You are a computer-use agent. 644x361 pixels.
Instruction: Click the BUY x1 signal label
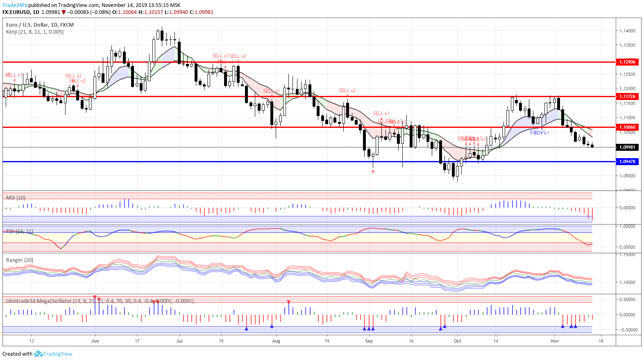point(541,133)
